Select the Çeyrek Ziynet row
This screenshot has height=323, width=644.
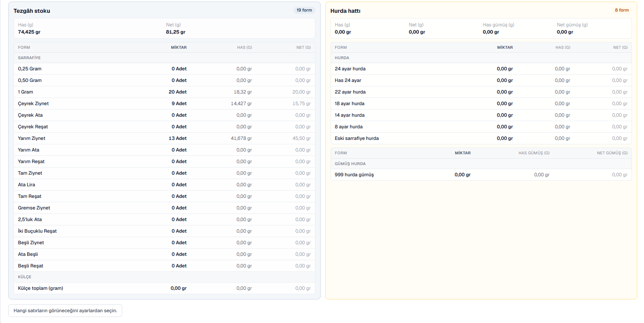point(164,104)
